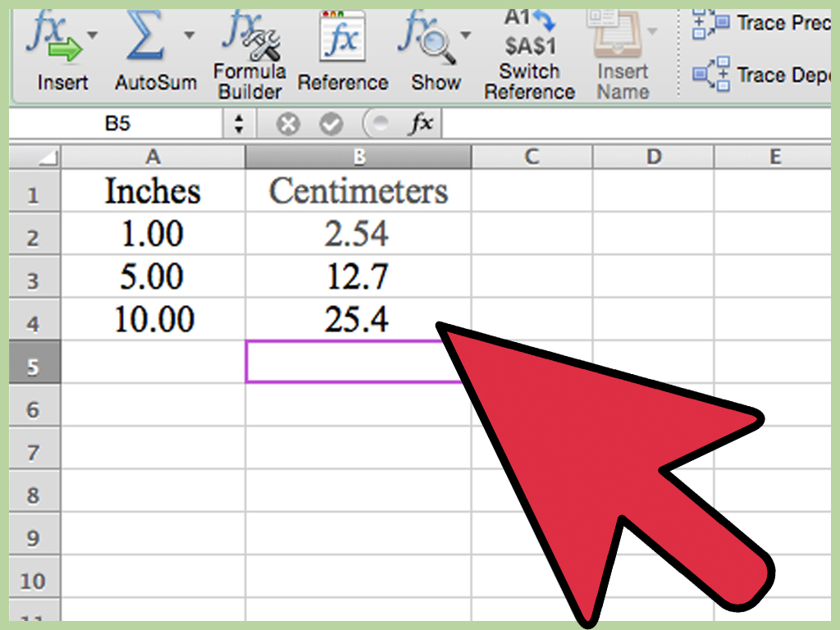Click the green checkmark to confirm entry
The image size is (840, 630).
click(x=330, y=123)
